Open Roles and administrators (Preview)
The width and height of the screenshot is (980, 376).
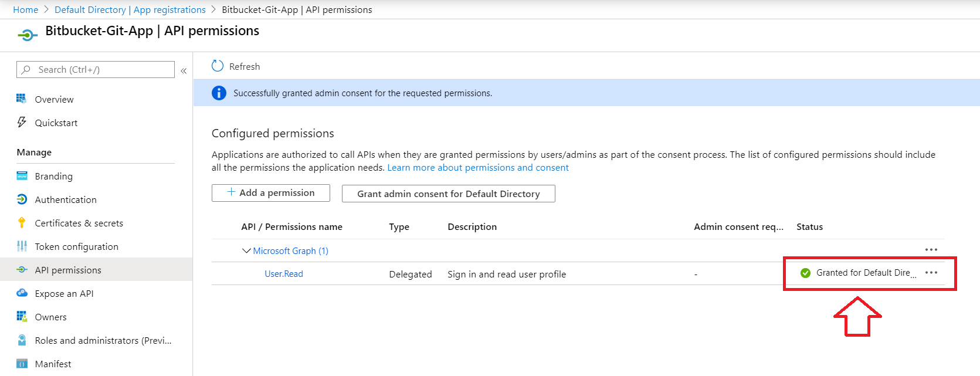(x=103, y=340)
